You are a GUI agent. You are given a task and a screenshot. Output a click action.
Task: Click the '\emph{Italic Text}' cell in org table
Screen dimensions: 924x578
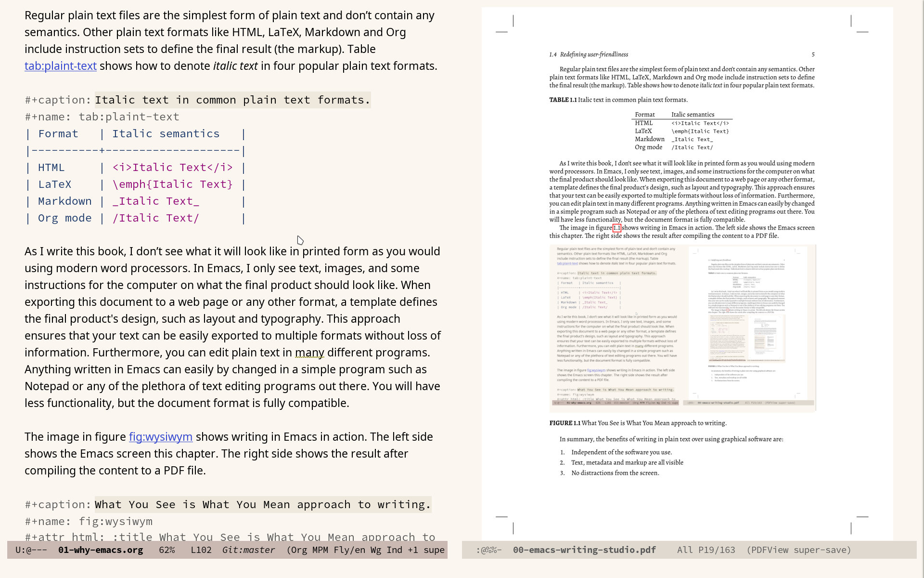tap(173, 184)
